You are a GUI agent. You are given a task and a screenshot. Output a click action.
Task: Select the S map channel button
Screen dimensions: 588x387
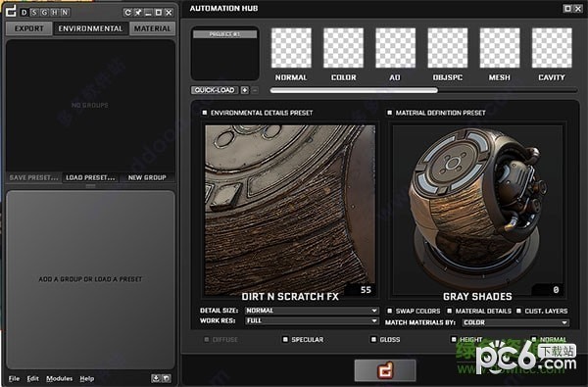tap(34, 13)
